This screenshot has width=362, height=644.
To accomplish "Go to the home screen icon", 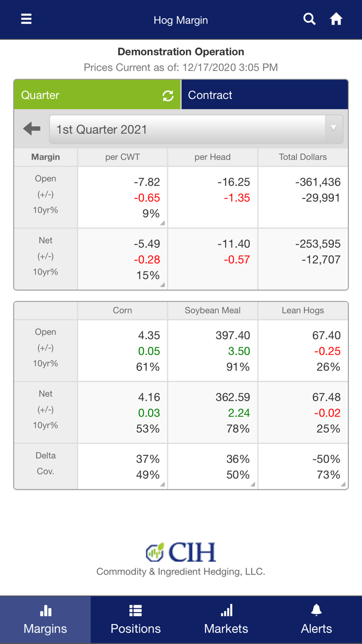I will click(336, 20).
